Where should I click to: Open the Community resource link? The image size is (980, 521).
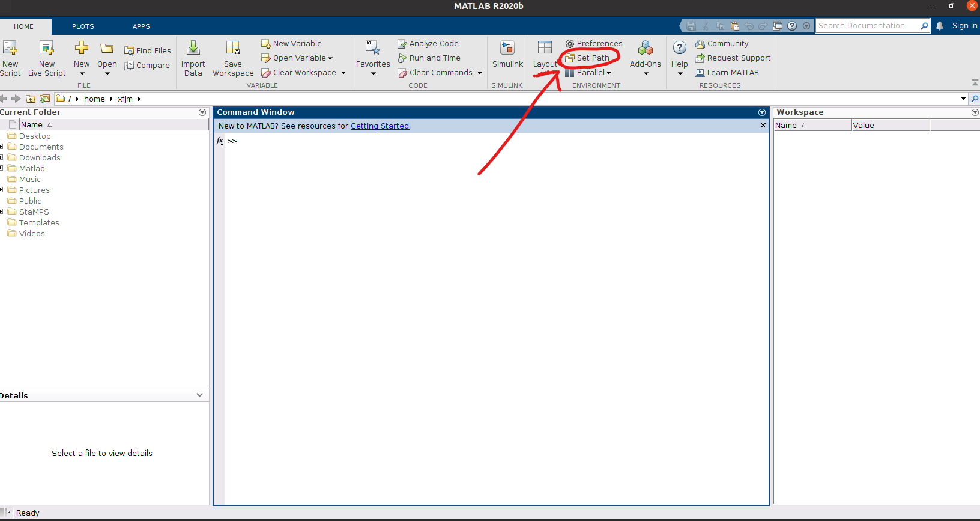point(722,44)
